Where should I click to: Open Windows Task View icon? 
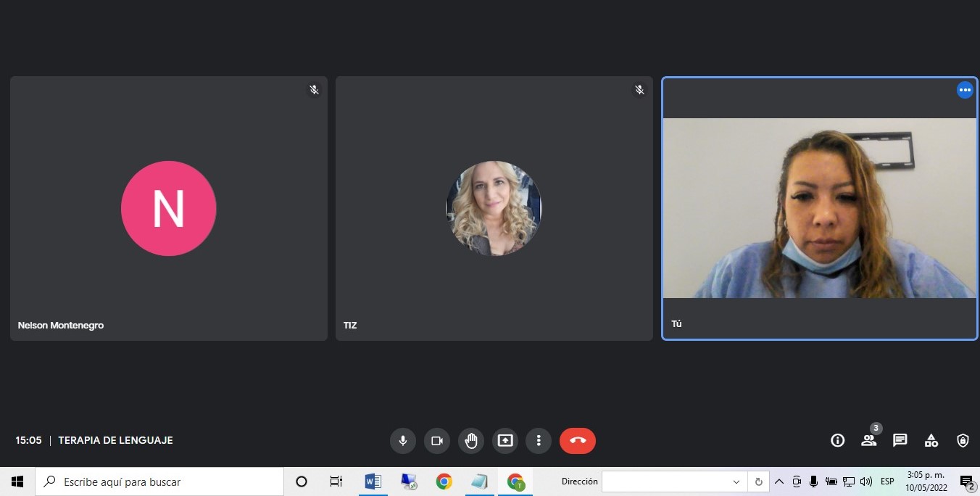[x=336, y=481]
